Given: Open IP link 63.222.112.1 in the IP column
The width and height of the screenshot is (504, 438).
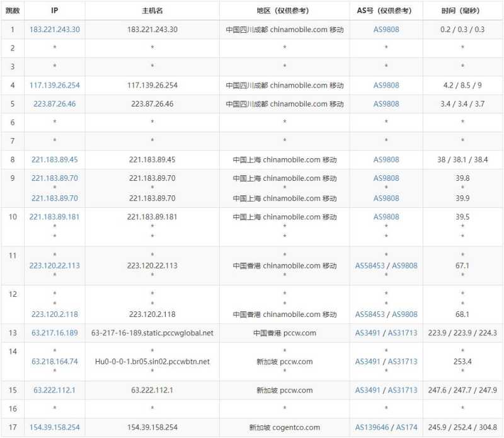Looking at the screenshot, I should point(55,390).
